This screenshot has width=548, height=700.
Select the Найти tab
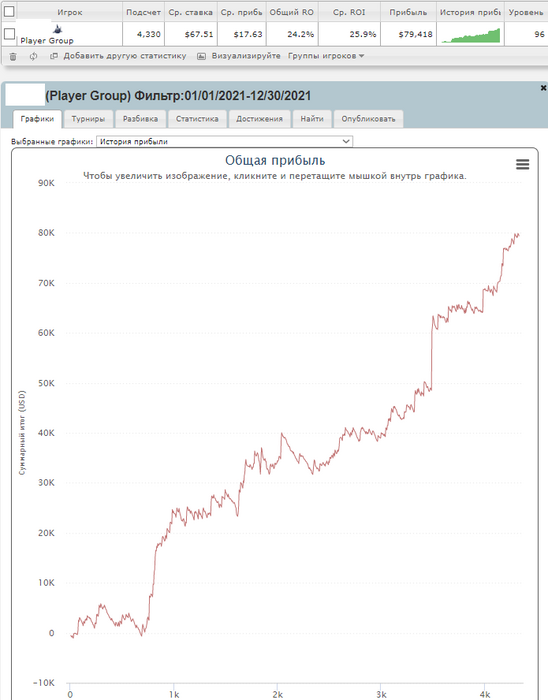coord(312,119)
